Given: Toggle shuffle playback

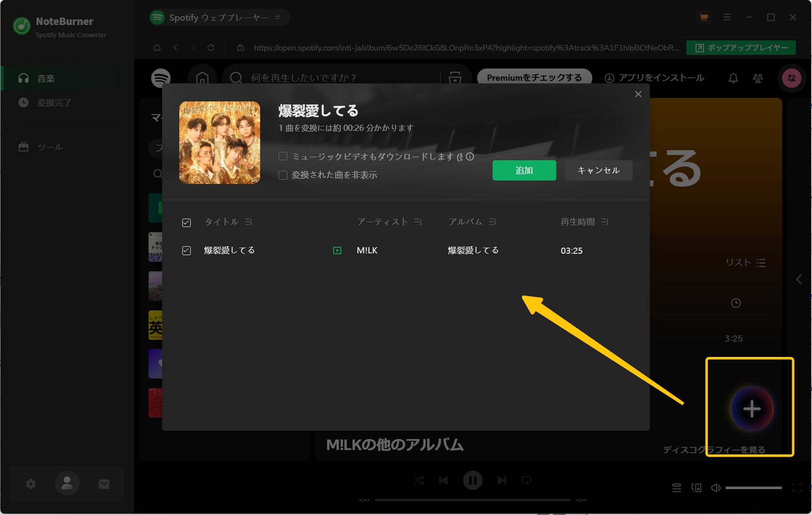Looking at the screenshot, I should tap(419, 480).
